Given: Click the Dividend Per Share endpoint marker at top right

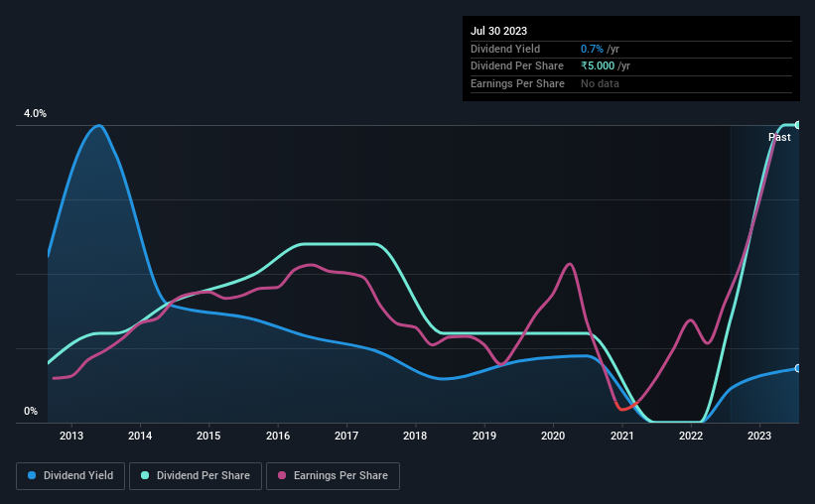Looking at the screenshot, I should 798,125.
